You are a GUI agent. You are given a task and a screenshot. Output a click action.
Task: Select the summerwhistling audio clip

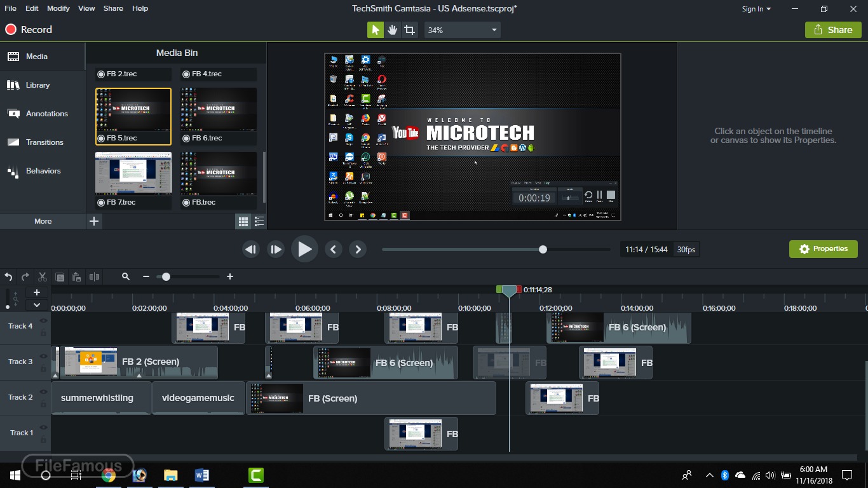(101, 398)
